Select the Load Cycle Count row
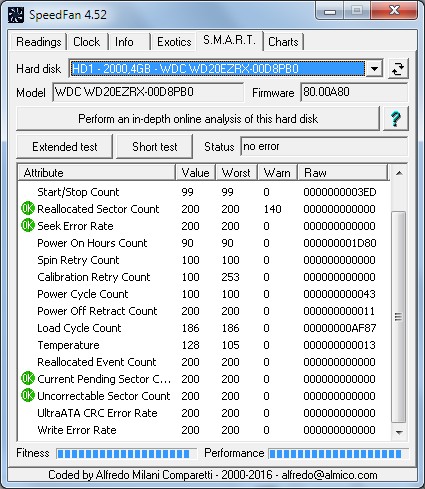This screenshot has width=425, height=489. (x=203, y=328)
